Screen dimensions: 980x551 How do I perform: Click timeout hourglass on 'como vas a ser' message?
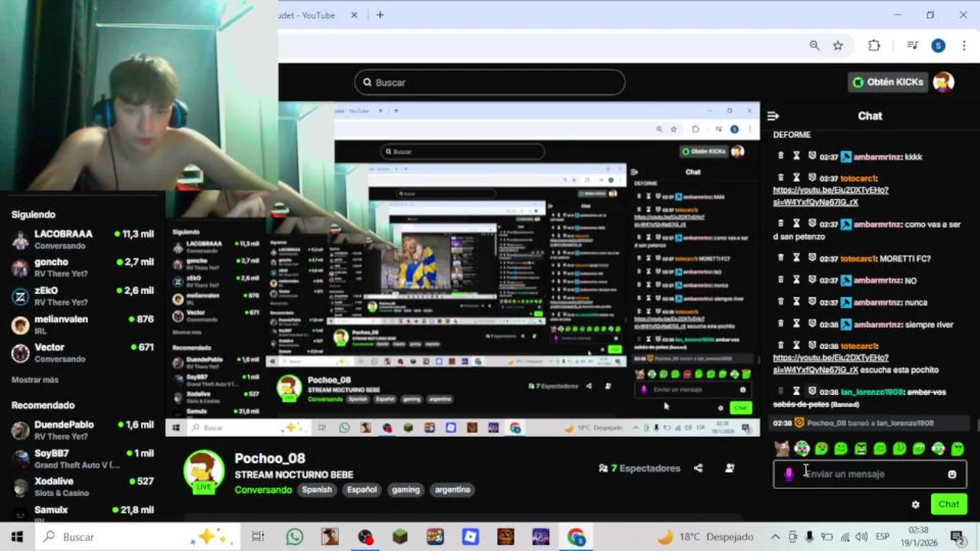(796, 223)
